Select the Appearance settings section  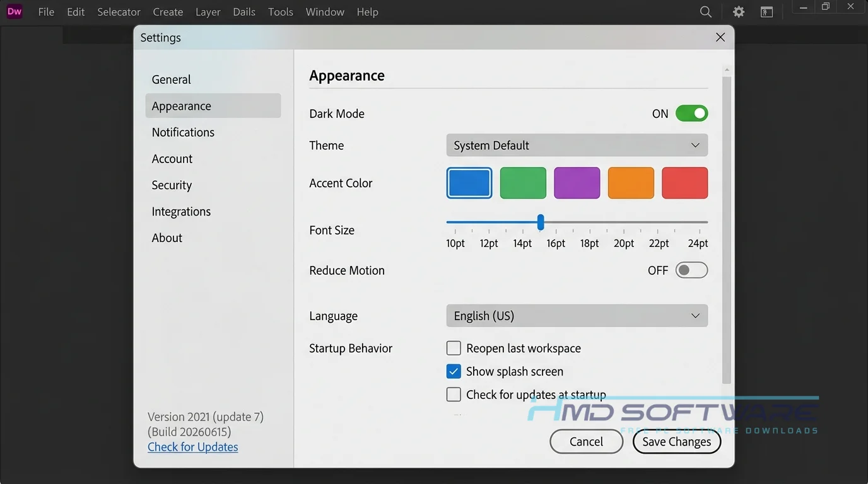213,106
